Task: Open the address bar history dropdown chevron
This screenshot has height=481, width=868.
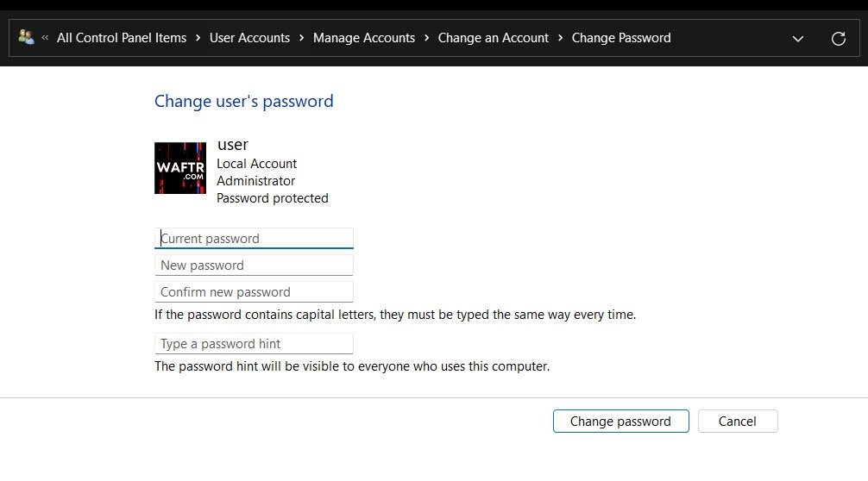Action: point(798,39)
